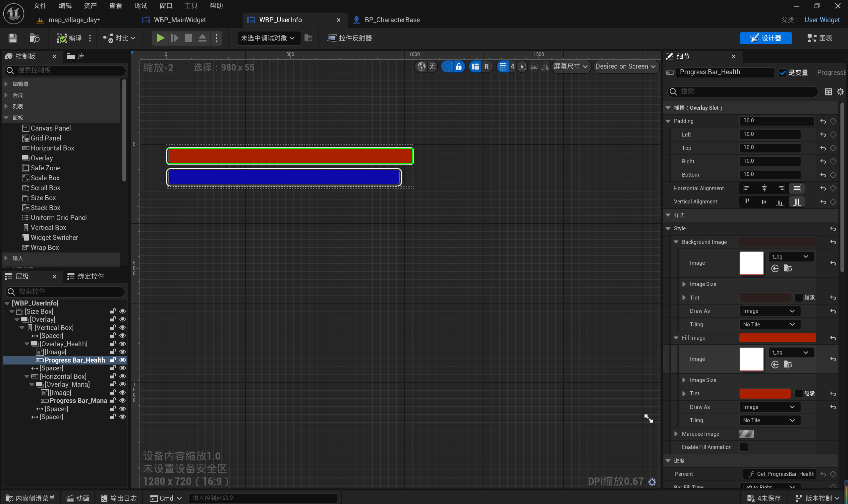The image size is (848, 504).
Task: Open the Screen Size dropdown
Action: [571, 66]
